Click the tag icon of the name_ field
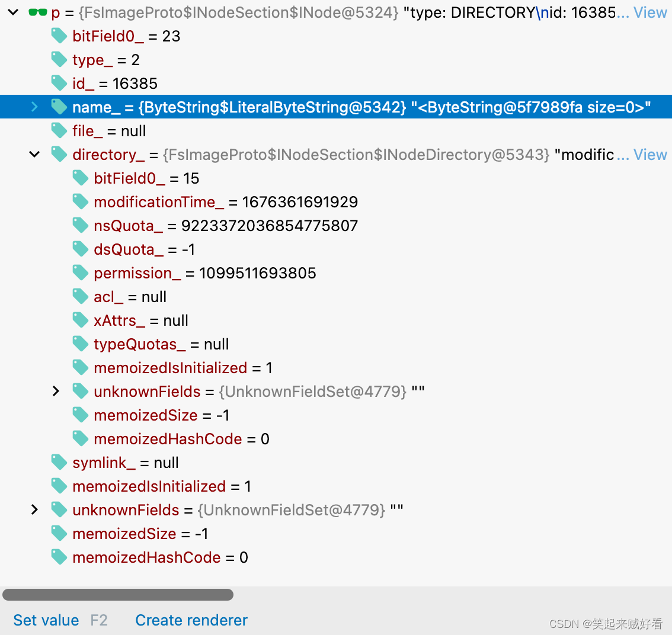The image size is (672, 635). click(59, 107)
